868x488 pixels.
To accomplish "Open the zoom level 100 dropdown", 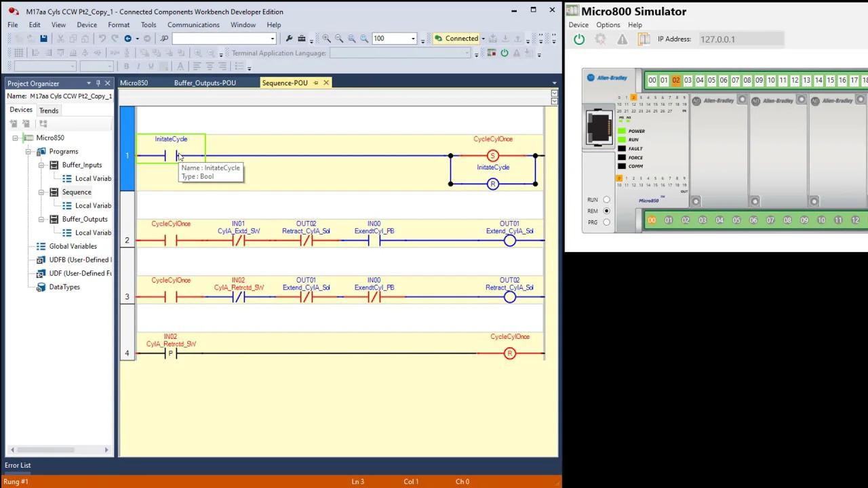I will tap(412, 39).
